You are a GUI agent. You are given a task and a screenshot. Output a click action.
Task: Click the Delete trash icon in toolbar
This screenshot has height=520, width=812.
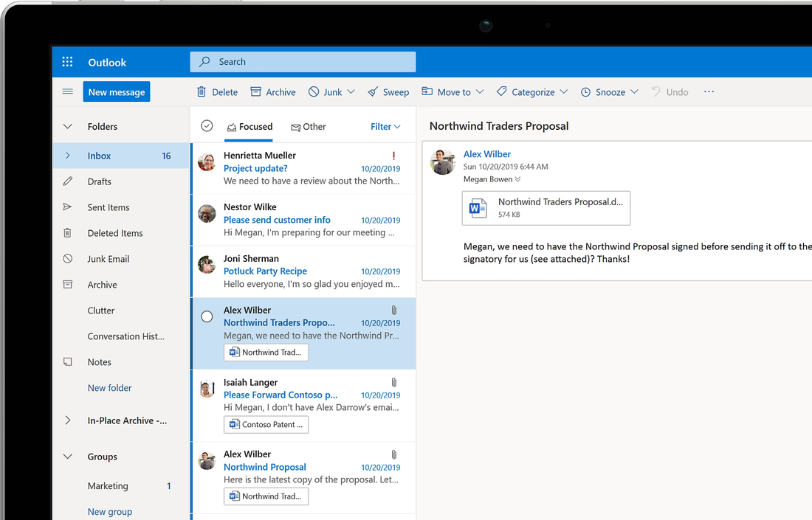pyautogui.click(x=202, y=91)
